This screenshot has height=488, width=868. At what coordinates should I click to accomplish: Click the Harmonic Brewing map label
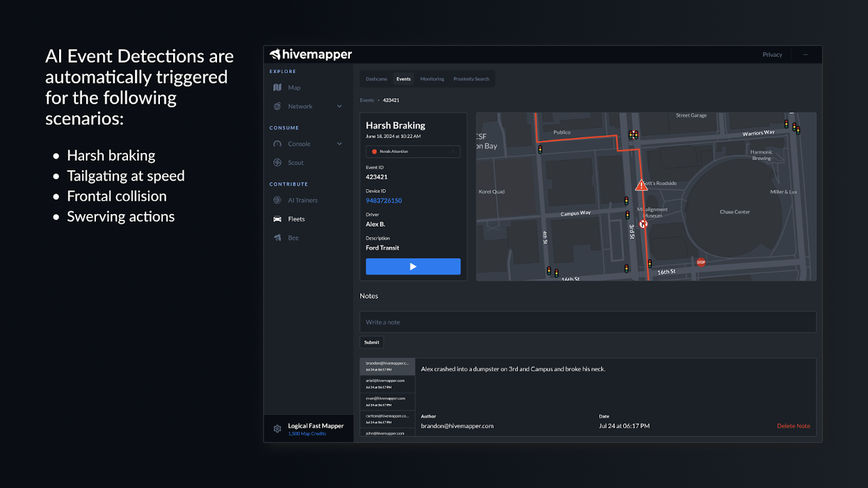pos(761,155)
